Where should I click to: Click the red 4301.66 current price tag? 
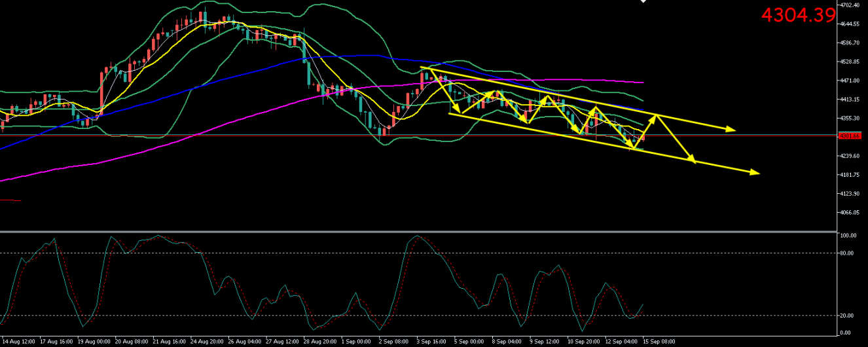(x=851, y=136)
